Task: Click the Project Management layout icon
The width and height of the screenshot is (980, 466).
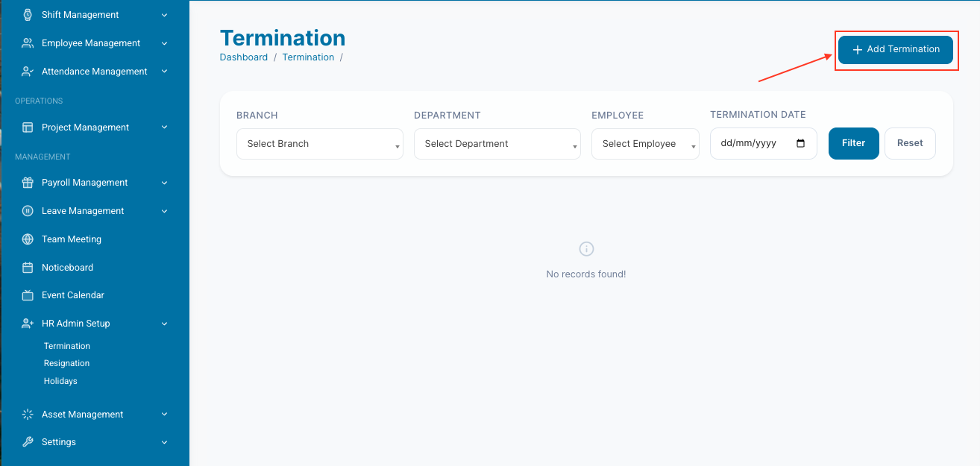Action: point(28,127)
